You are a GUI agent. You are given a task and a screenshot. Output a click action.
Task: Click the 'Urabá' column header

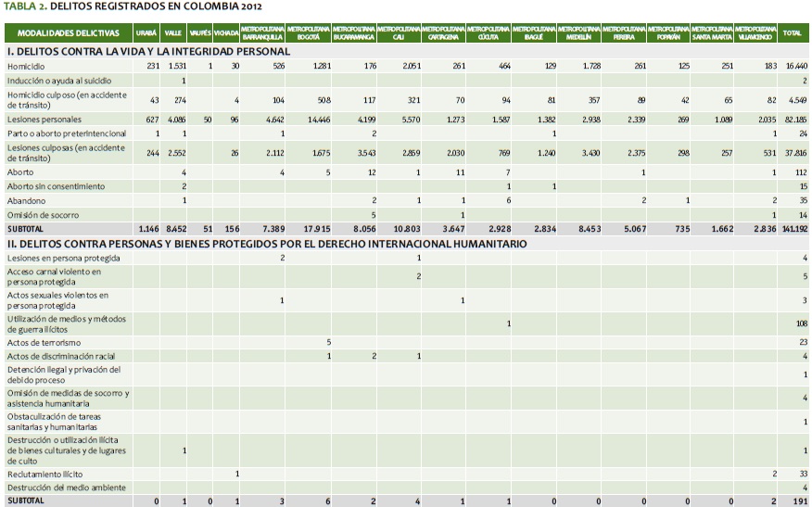click(x=146, y=33)
